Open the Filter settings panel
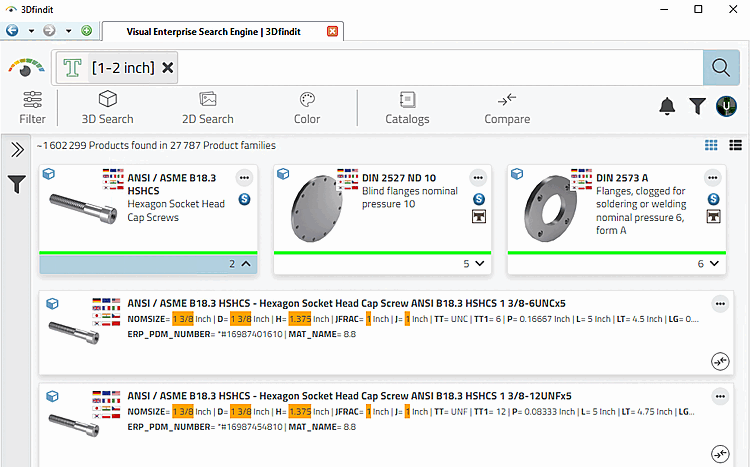 pyautogui.click(x=32, y=107)
